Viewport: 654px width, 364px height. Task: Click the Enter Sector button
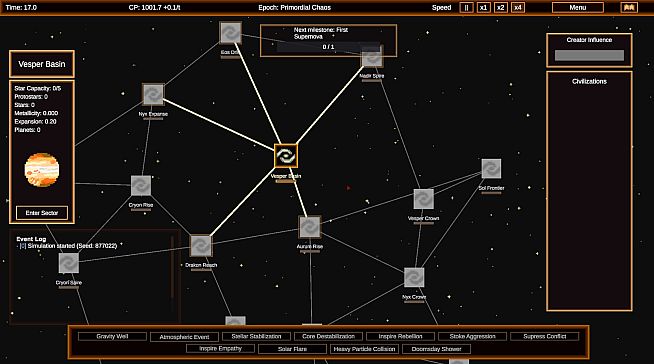pos(42,213)
